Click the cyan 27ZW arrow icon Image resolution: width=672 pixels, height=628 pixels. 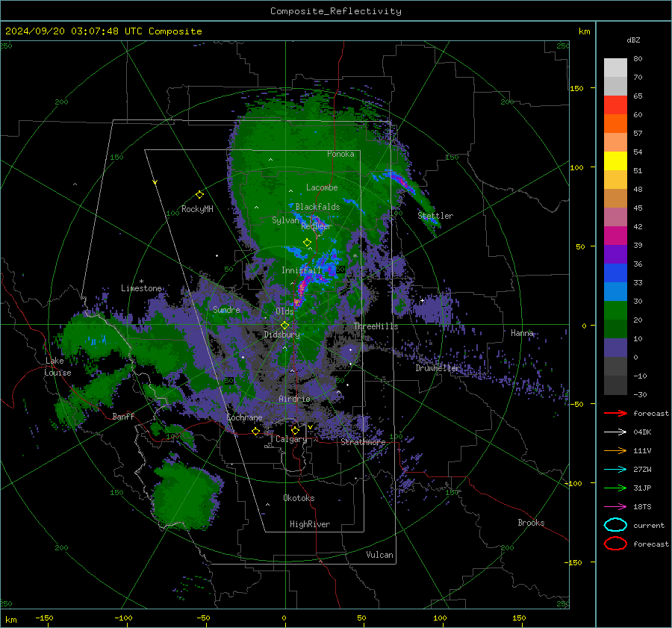(x=615, y=470)
